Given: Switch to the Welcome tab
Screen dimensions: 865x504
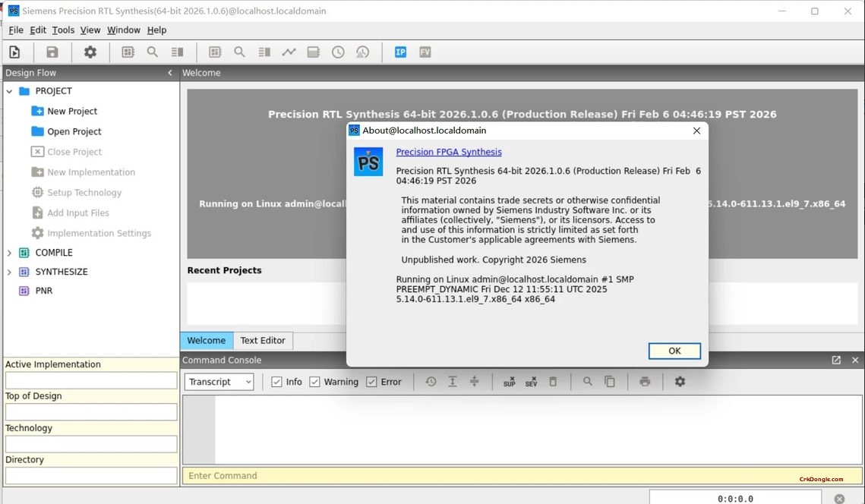Looking at the screenshot, I should tap(207, 340).
